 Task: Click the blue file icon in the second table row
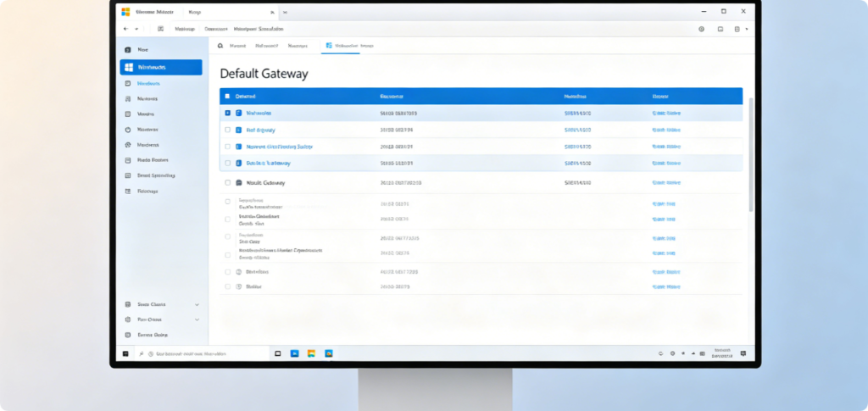pos(238,130)
